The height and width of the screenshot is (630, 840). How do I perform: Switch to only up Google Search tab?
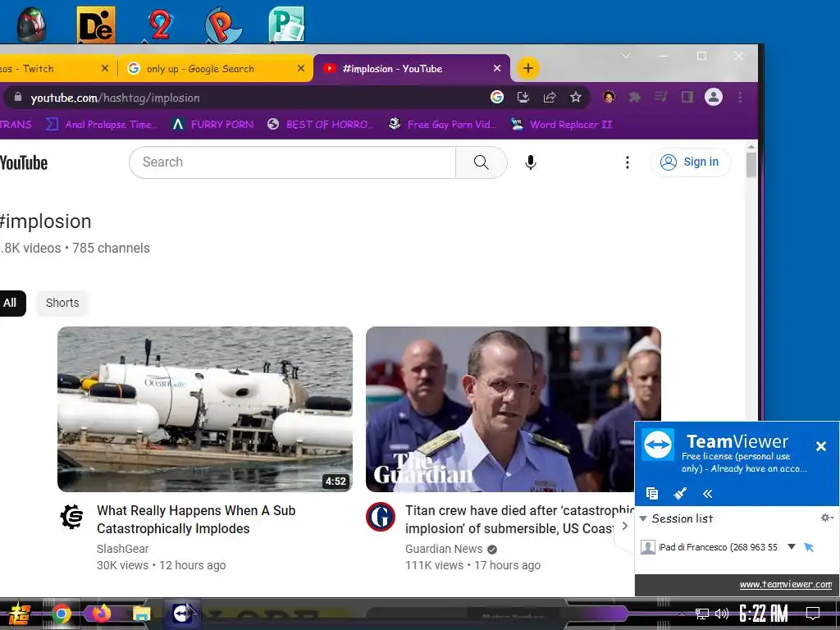point(214,69)
